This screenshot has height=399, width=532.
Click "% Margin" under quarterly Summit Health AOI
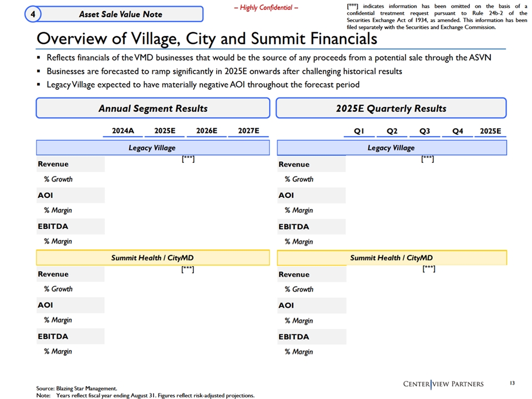[299, 321]
